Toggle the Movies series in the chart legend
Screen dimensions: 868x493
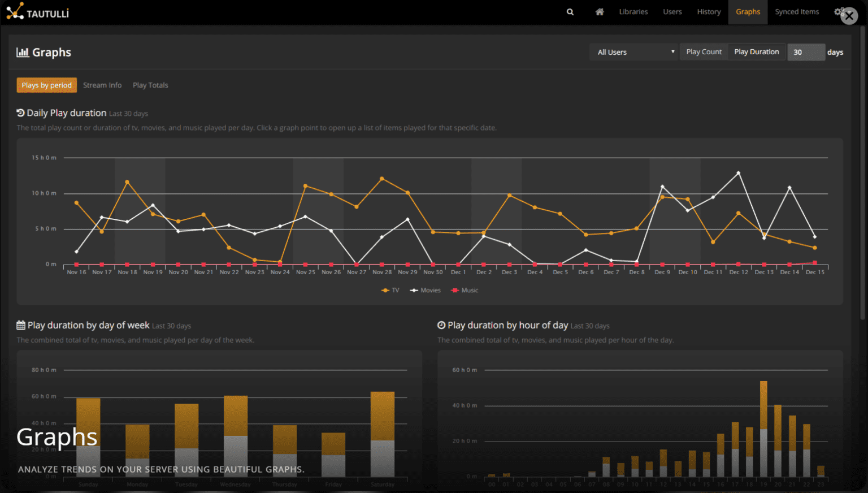tap(425, 290)
